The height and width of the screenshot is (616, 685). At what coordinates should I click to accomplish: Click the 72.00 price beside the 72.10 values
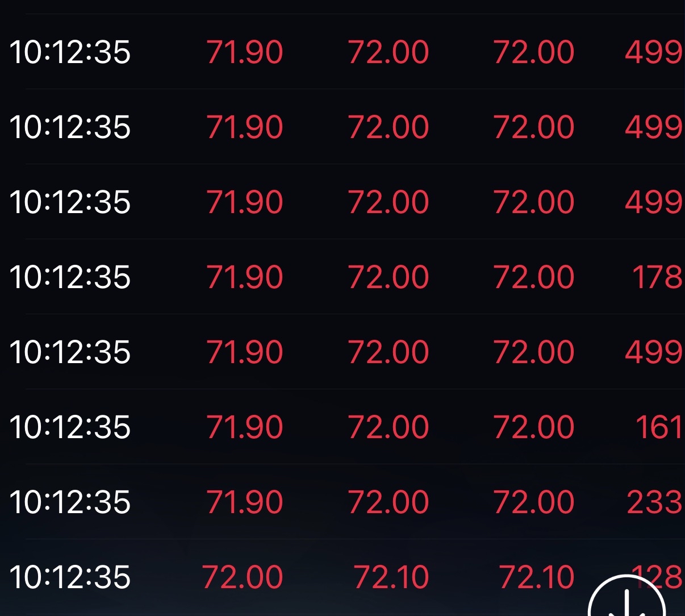243,577
